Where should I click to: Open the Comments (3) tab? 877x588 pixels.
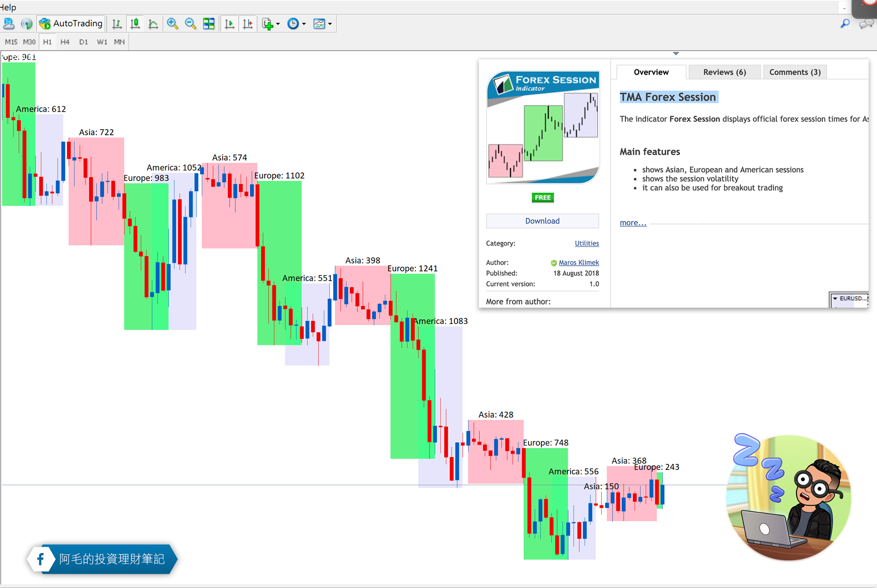[x=795, y=72]
